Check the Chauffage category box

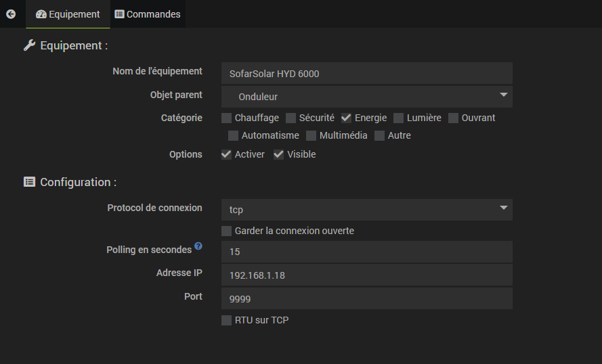tap(227, 118)
